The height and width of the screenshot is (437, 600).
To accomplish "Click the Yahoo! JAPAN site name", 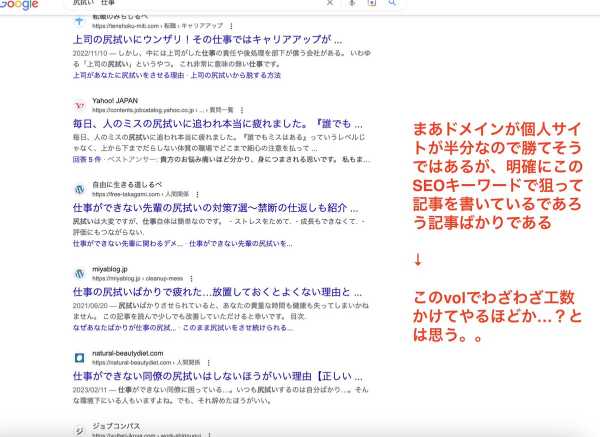I will click(x=115, y=101).
